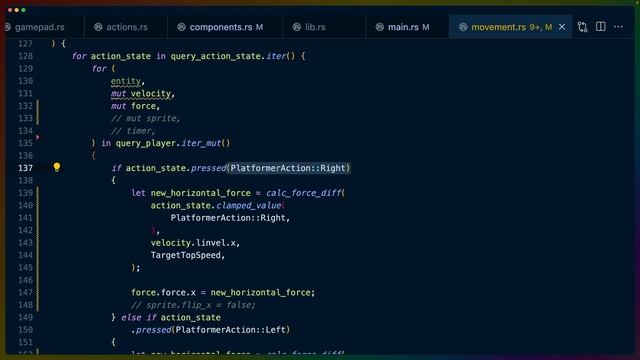Click the Rust file icon on movement.rs tab
The width and height of the screenshot is (640, 360).
pyautogui.click(x=463, y=27)
